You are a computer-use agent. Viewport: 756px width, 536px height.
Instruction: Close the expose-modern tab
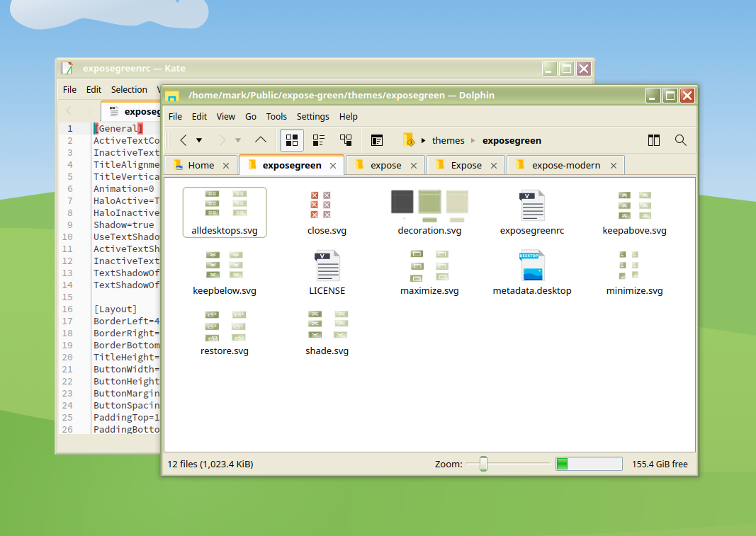click(614, 166)
